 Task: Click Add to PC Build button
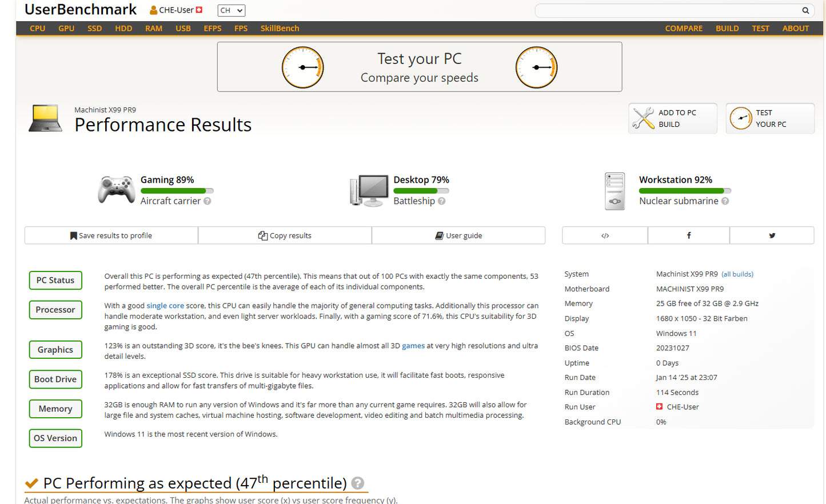(x=673, y=118)
